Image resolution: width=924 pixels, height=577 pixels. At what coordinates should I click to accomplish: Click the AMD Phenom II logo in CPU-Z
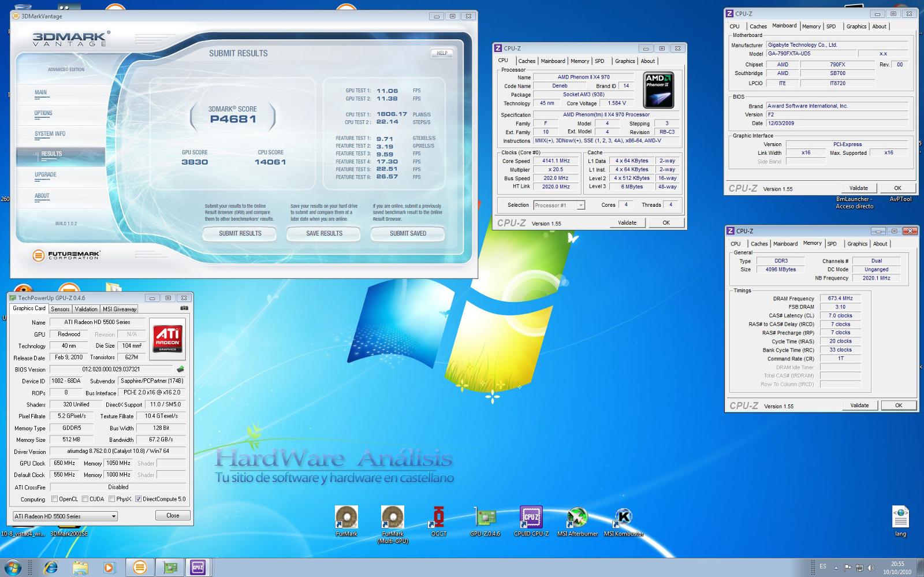pos(658,90)
